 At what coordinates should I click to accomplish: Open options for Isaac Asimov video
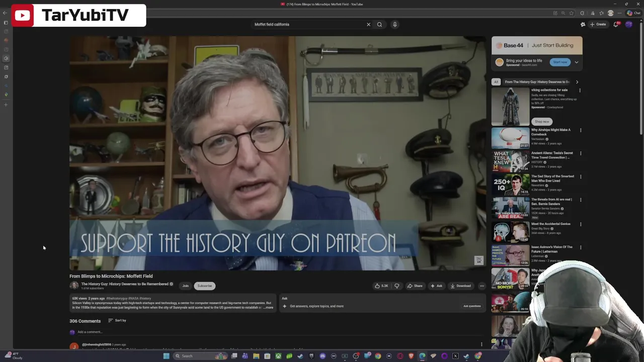(x=581, y=247)
